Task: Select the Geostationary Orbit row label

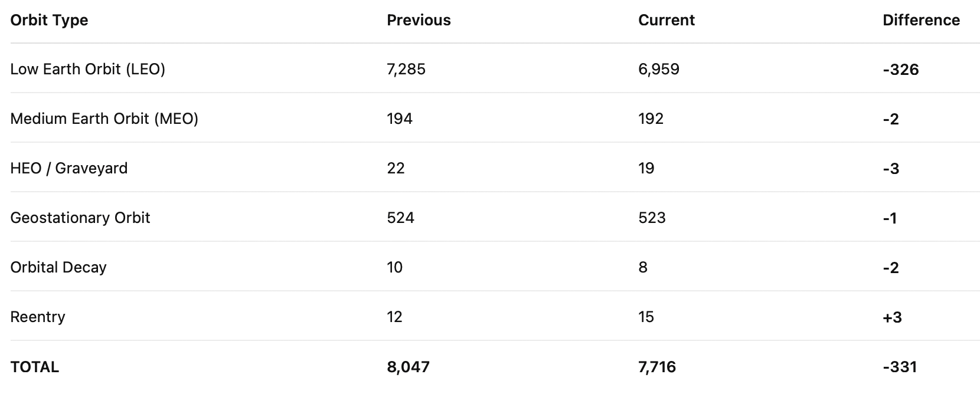Action: pos(80,218)
